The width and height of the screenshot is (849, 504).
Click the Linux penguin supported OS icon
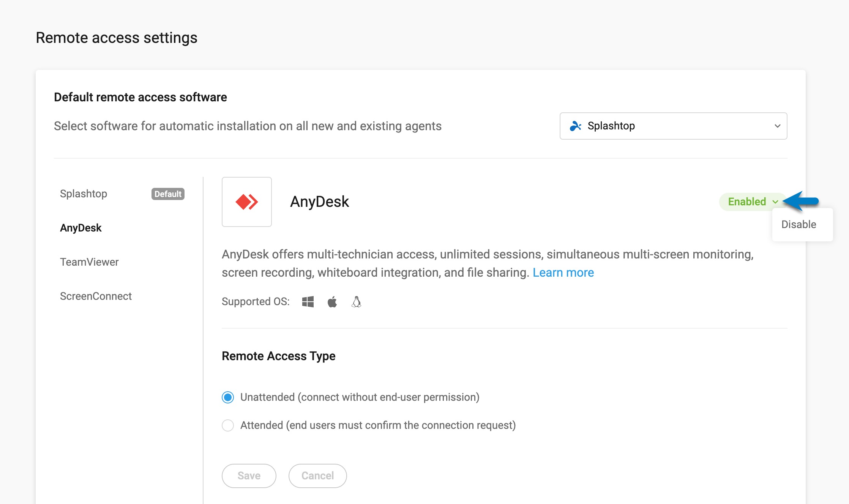[x=356, y=302]
